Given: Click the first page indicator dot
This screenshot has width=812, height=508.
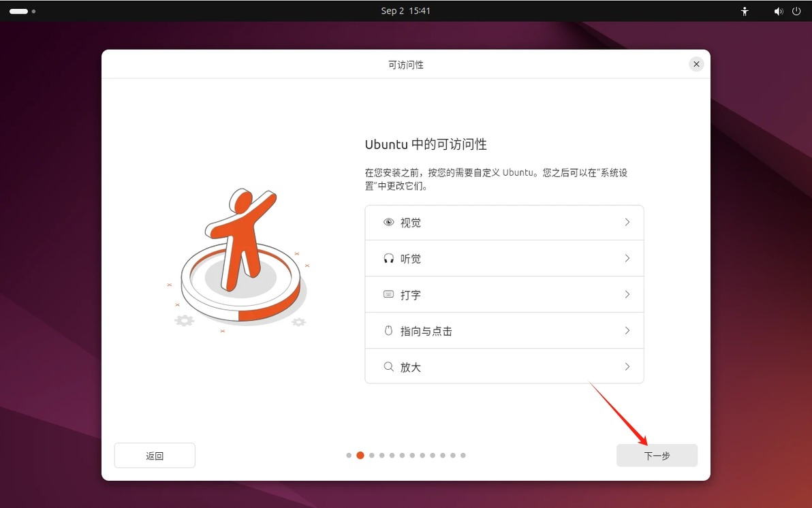Looking at the screenshot, I should click(x=349, y=455).
